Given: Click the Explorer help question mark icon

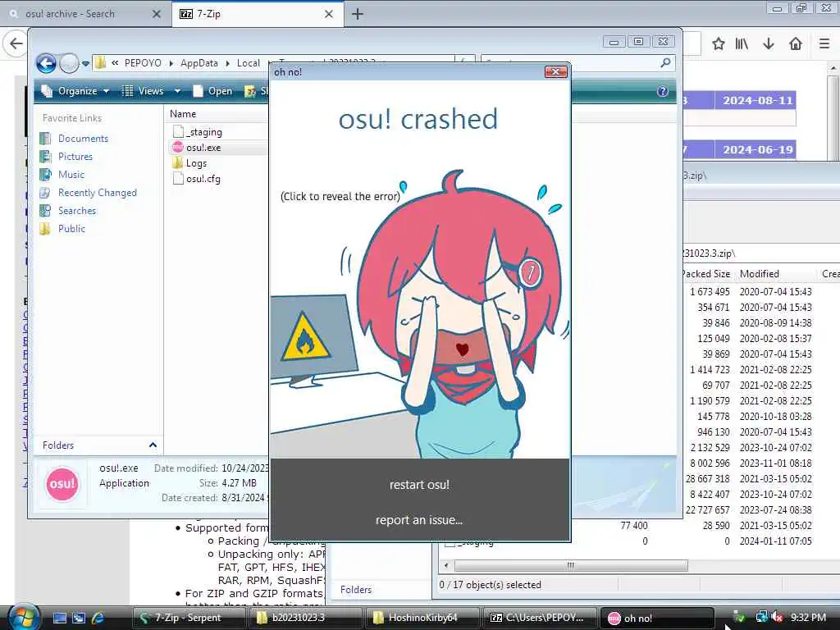Looking at the screenshot, I should (x=663, y=91).
